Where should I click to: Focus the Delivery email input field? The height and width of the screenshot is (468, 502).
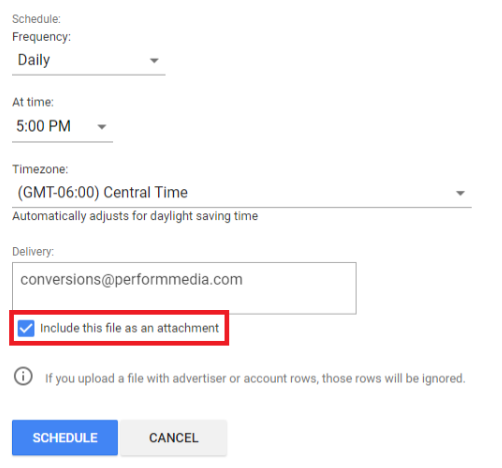pyautogui.click(x=184, y=288)
